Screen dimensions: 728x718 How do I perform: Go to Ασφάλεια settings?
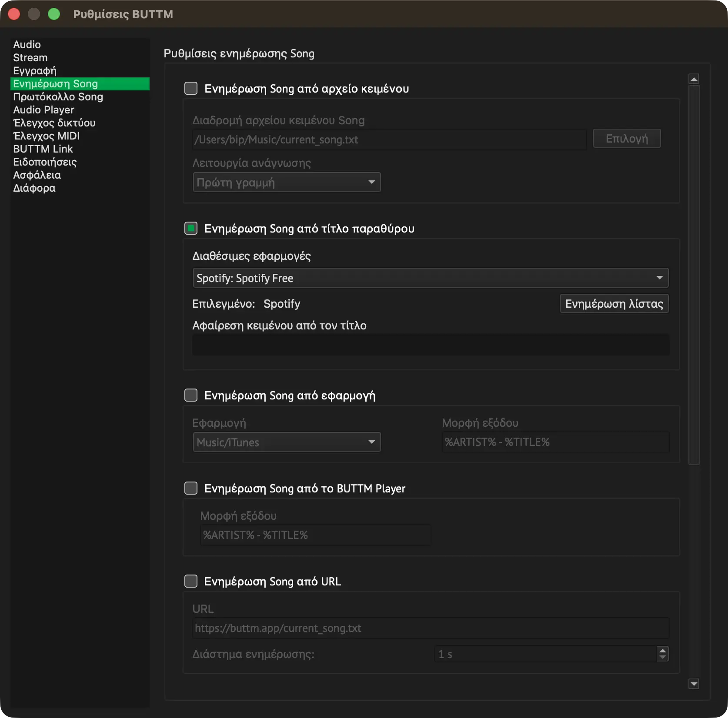click(80, 175)
